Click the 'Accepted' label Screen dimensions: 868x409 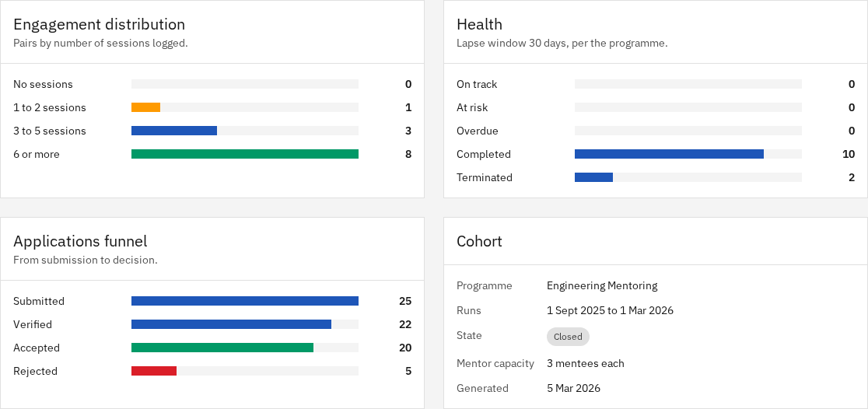pos(37,348)
